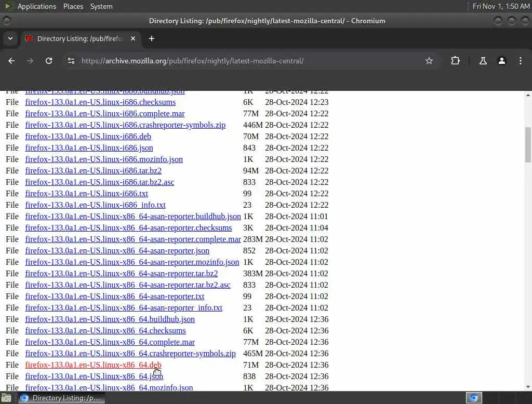The height and width of the screenshot is (404, 532).
Task: Click the Applications menu logo icon
Action: 9,6
